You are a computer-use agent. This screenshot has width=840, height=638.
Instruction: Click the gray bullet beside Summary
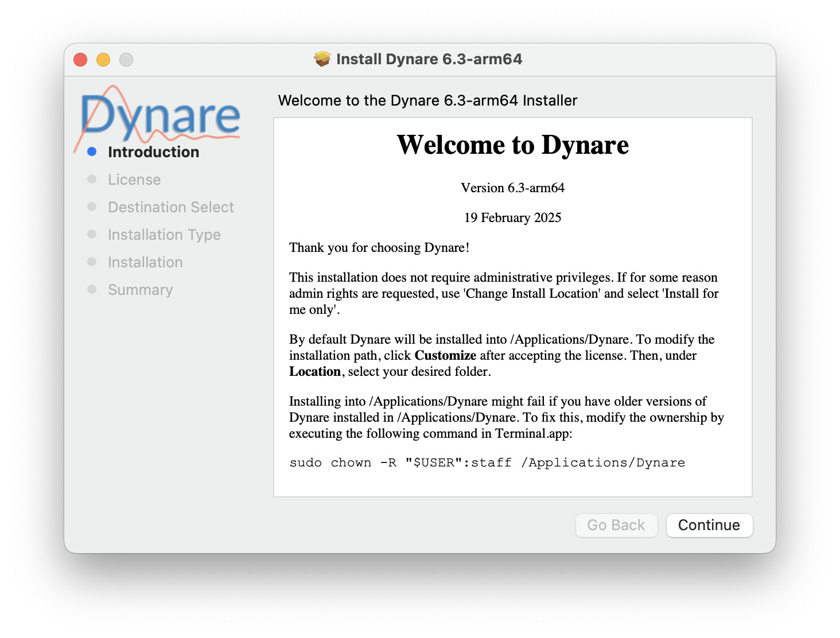click(x=92, y=289)
